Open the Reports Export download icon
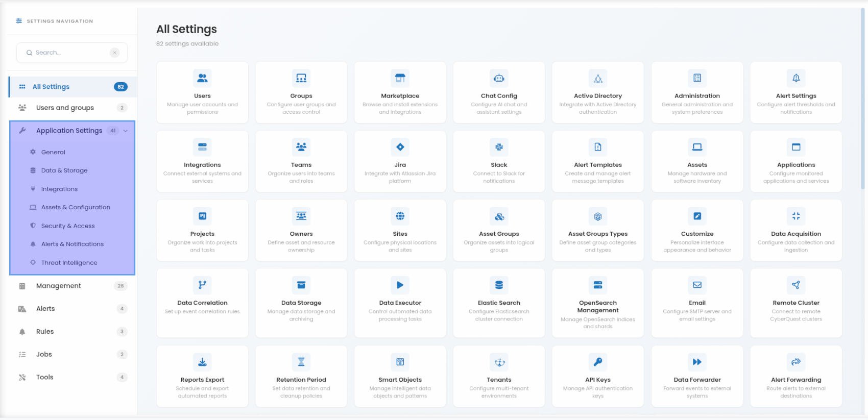Viewport: 868px width, 420px height. [x=202, y=362]
